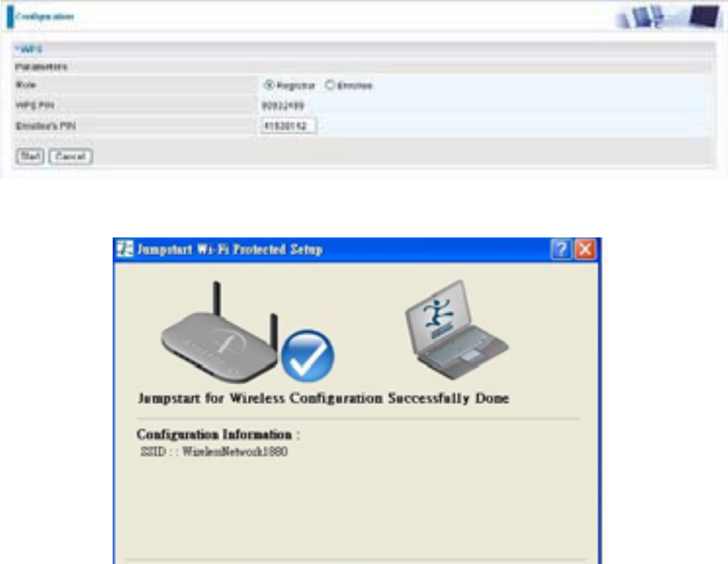Click the laptop image in Jumpstart dialog
This screenshot has height=564, width=728.
[456, 329]
